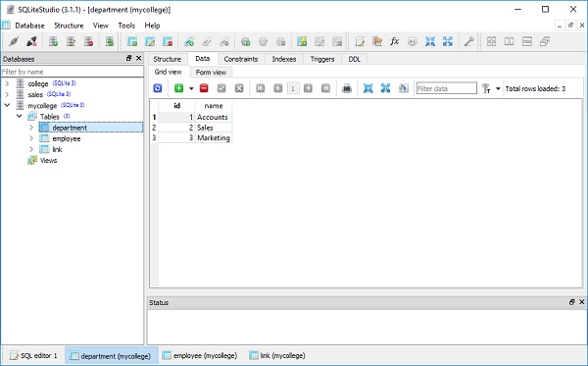Click the printer export icon in the grid toolbar

tap(347, 88)
